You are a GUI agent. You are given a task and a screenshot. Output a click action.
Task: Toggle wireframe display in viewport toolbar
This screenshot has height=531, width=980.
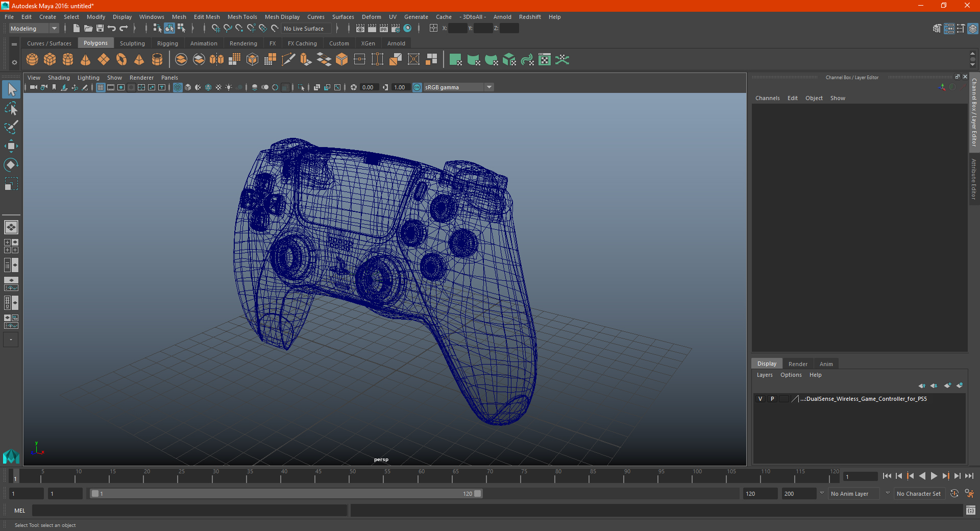[x=178, y=87]
